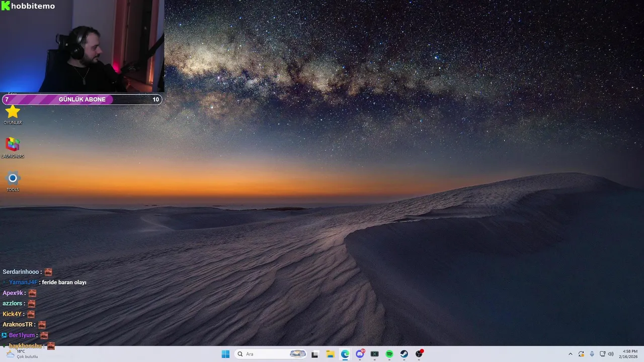Click the streamer webcam overlay
This screenshot has width=644, height=362.
[x=82, y=46]
